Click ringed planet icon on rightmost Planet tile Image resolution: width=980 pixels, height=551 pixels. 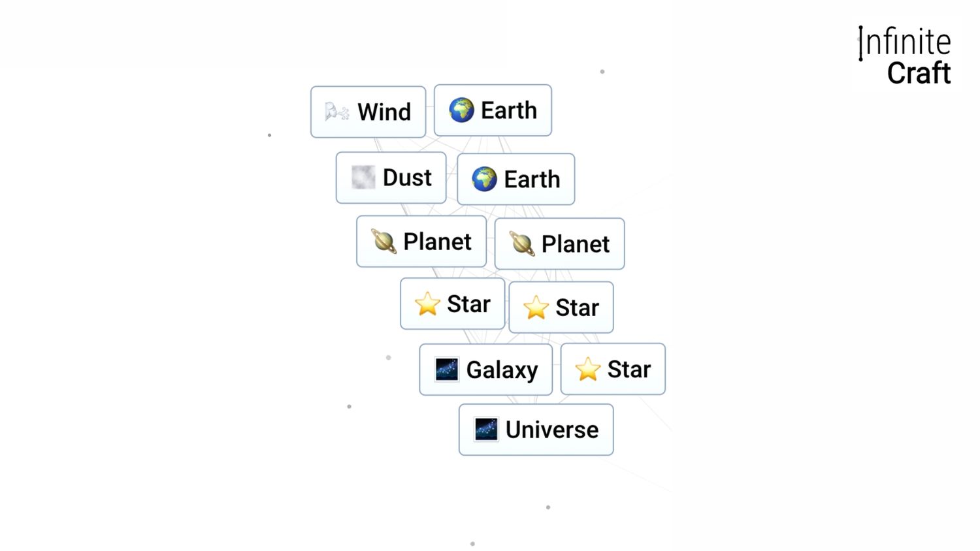[x=522, y=244]
